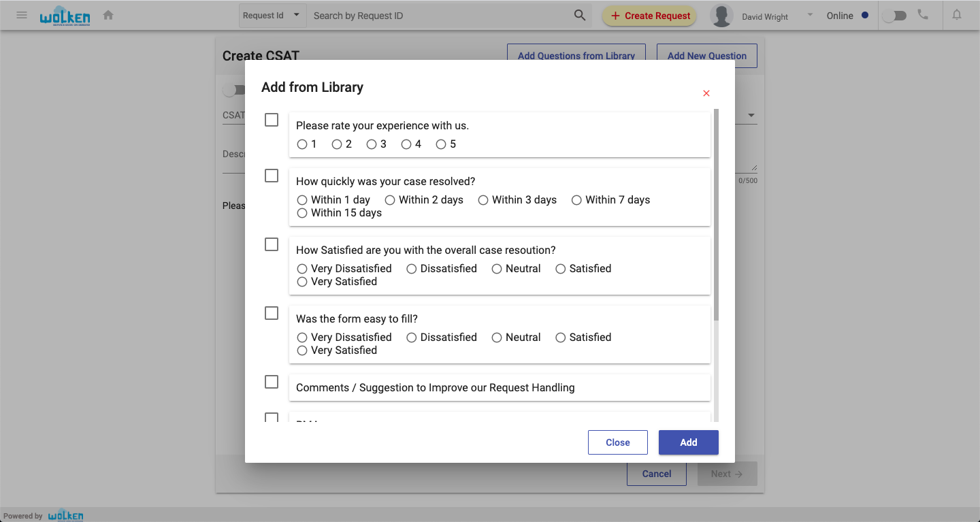The width and height of the screenshot is (980, 522).
Task: Click the search magnifier icon
Action: [x=580, y=16]
